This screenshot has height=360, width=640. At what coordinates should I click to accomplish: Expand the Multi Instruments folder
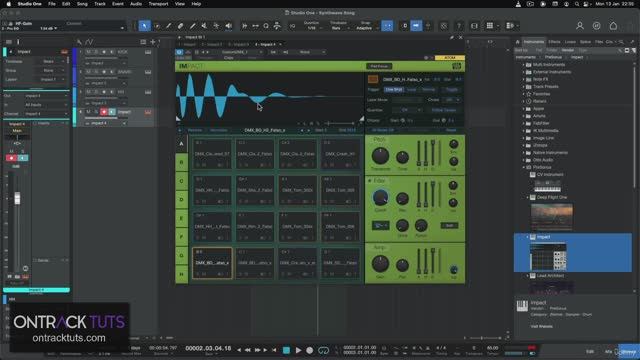pos(524,65)
